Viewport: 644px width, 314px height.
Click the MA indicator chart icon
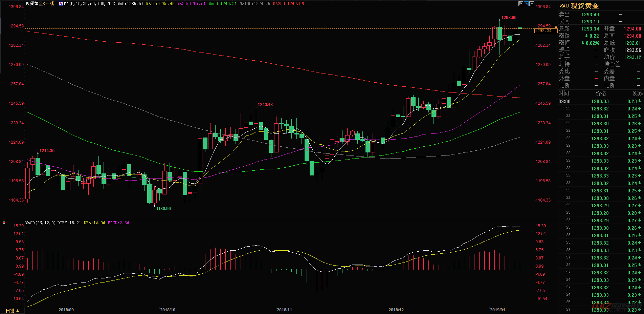[x=61, y=4]
